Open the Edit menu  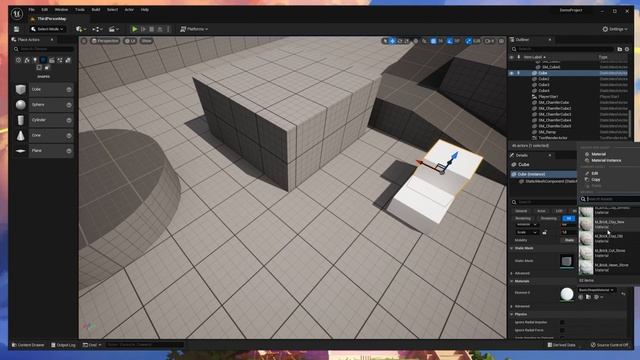coord(44,9)
